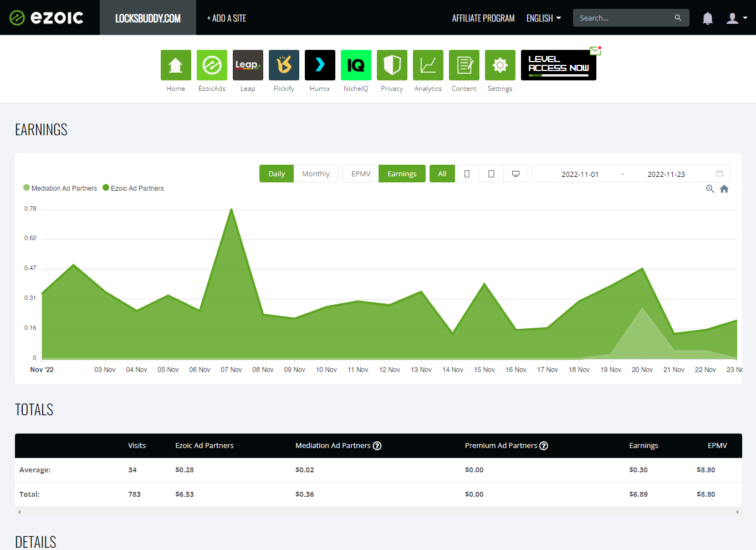The height and width of the screenshot is (550, 756).
Task: Click the Mediation Ad Partners help icon
Action: click(377, 446)
